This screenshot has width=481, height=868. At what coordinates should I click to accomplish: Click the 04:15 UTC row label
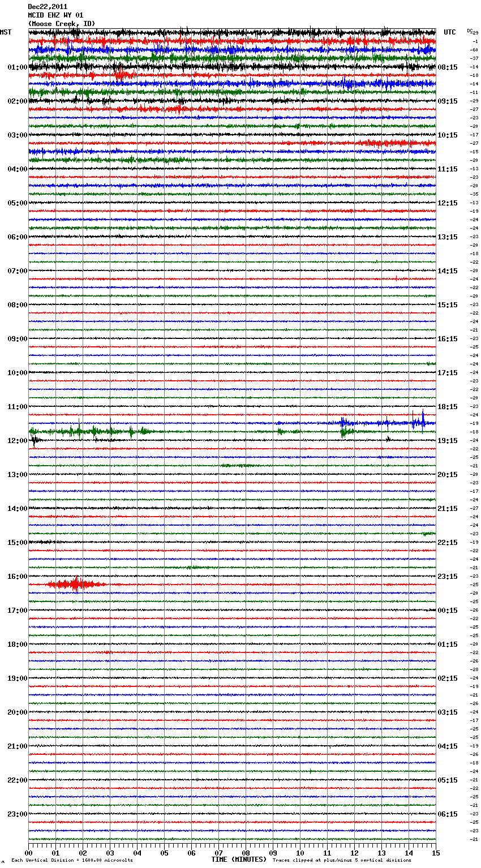point(448,746)
